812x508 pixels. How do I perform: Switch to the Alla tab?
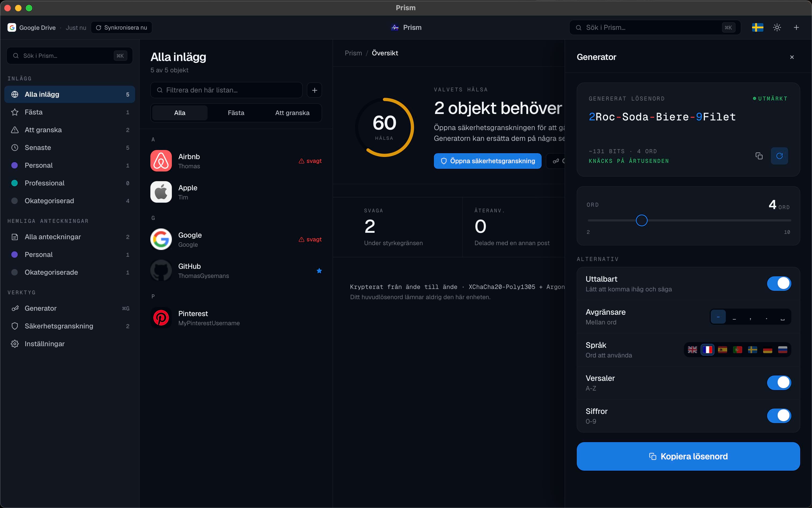pyautogui.click(x=180, y=113)
